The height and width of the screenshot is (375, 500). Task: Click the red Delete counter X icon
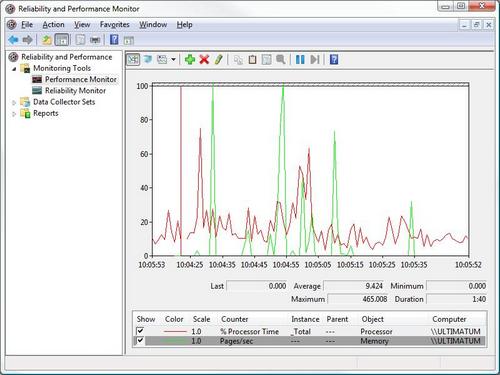204,60
